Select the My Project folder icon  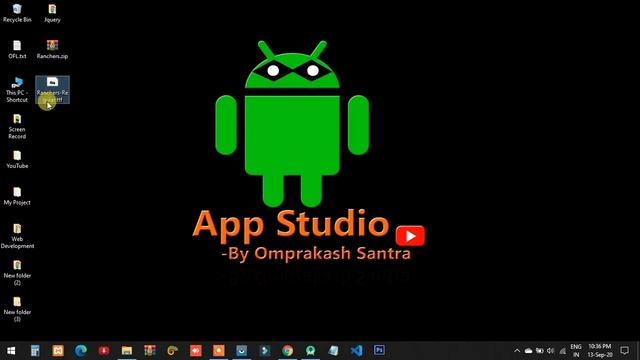pos(17,196)
